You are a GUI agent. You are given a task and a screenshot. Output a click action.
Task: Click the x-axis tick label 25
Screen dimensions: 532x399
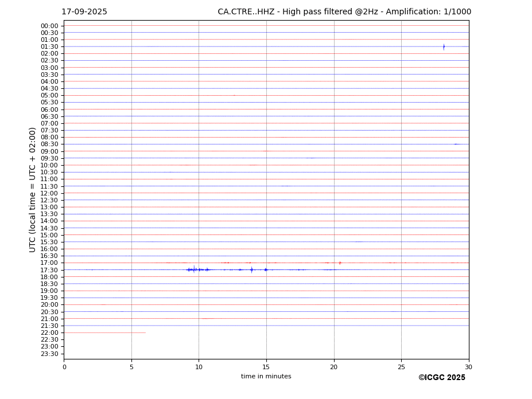click(401, 367)
